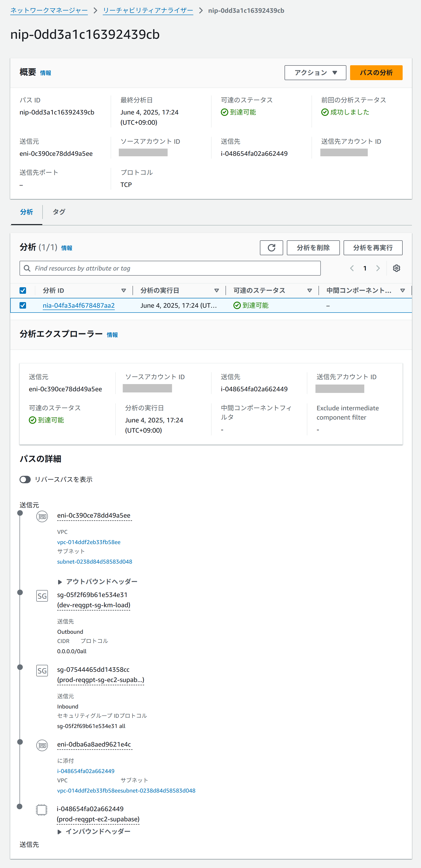The height and width of the screenshot is (868, 421).
Task: Click sg-05f2f69b61e534e31 dev-reqgpt-sg-km-load entry
Action: click(94, 600)
